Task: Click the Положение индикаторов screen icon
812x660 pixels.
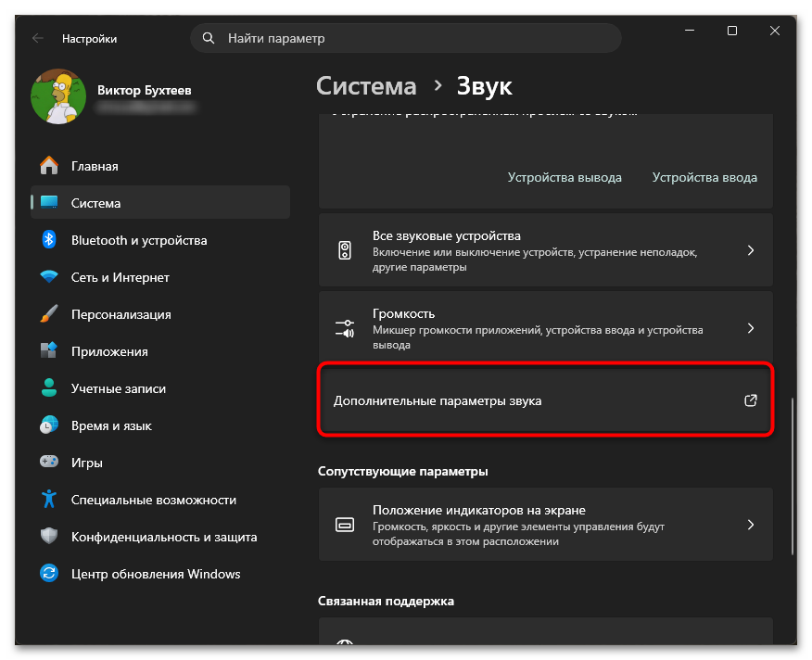Action: click(x=345, y=525)
